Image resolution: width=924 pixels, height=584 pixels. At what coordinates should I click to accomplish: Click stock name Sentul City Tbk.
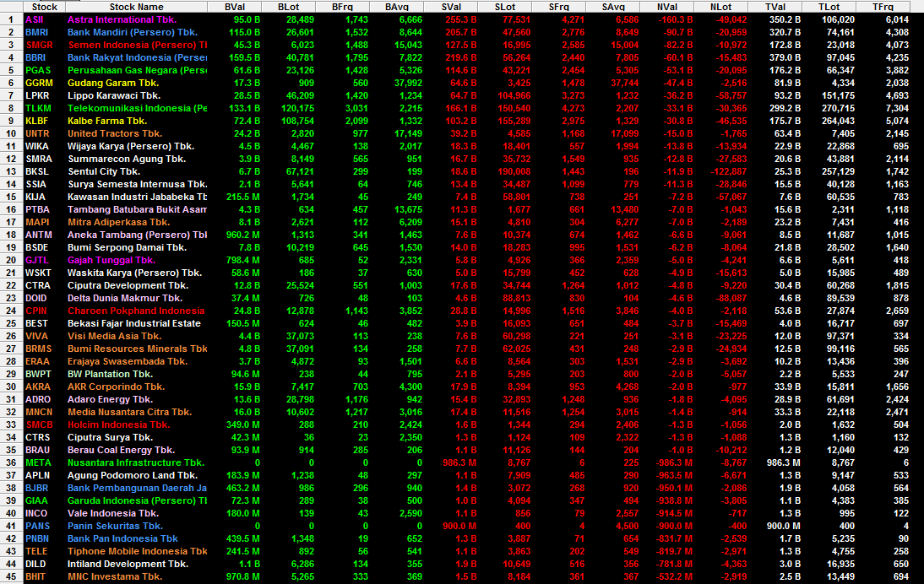(x=104, y=171)
